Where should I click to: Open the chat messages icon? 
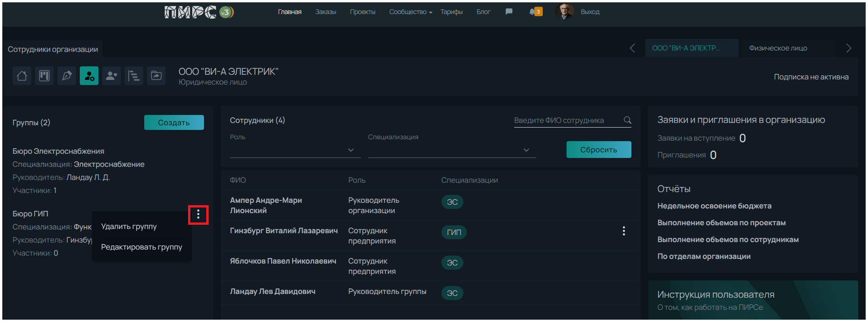click(509, 12)
